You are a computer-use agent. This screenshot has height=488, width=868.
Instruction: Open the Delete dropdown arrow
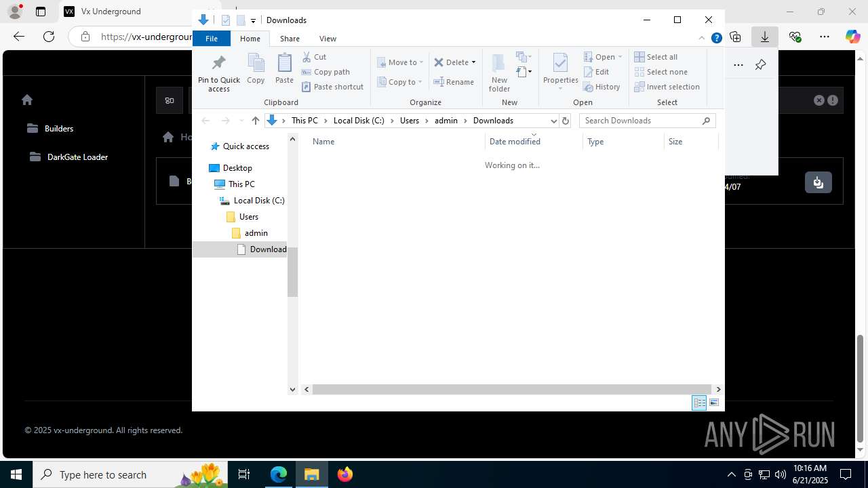(x=473, y=62)
